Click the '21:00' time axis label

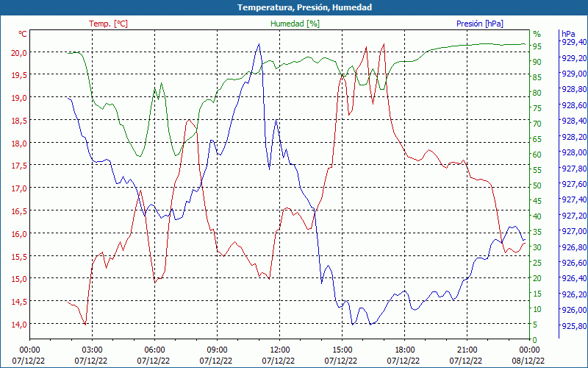click(x=467, y=350)
